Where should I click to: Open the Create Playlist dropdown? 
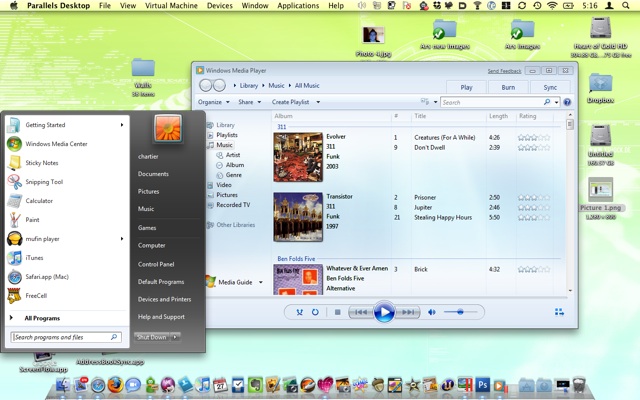[x=318, y=102]
